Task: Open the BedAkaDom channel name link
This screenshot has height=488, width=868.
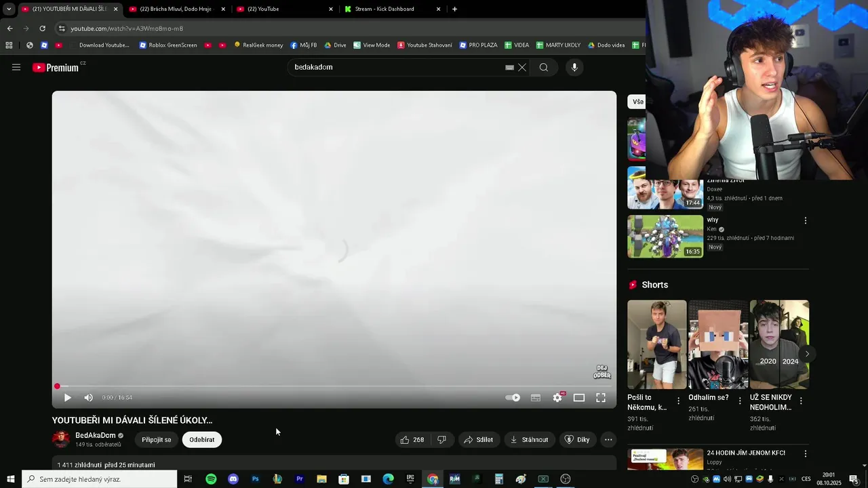Action: 96,435
